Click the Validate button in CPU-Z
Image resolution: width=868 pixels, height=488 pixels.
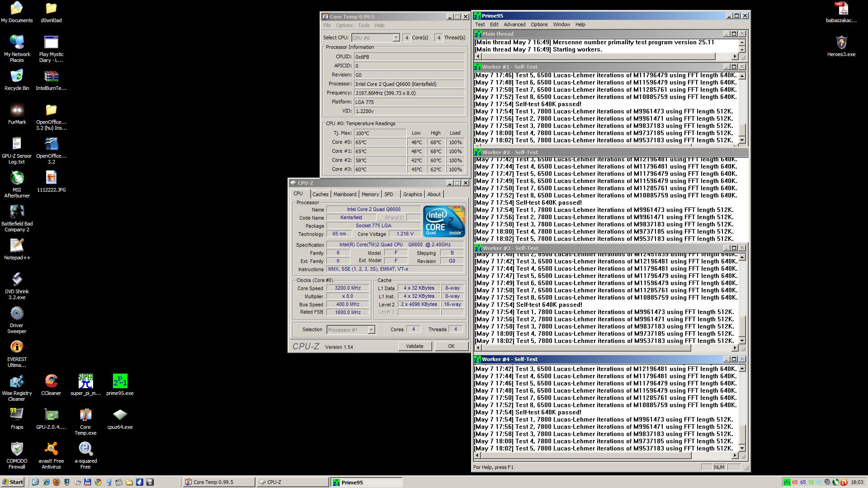415,346
